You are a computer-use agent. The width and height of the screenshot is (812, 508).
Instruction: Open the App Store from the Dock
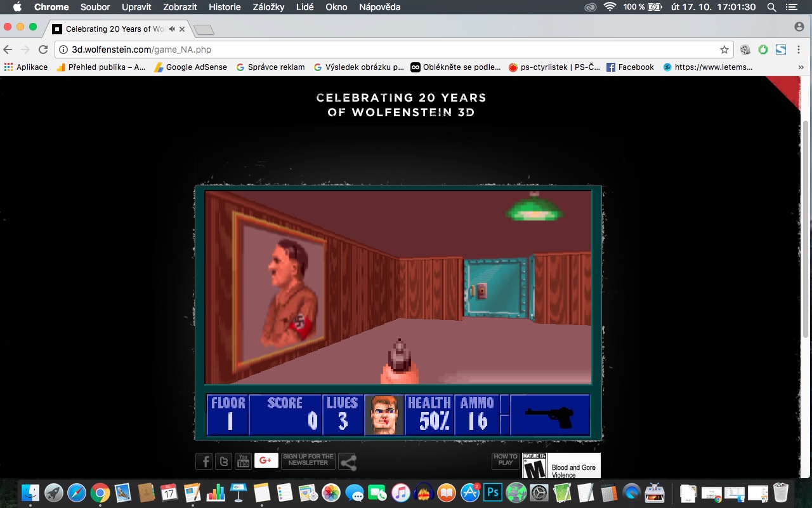(x=469, y=493)
